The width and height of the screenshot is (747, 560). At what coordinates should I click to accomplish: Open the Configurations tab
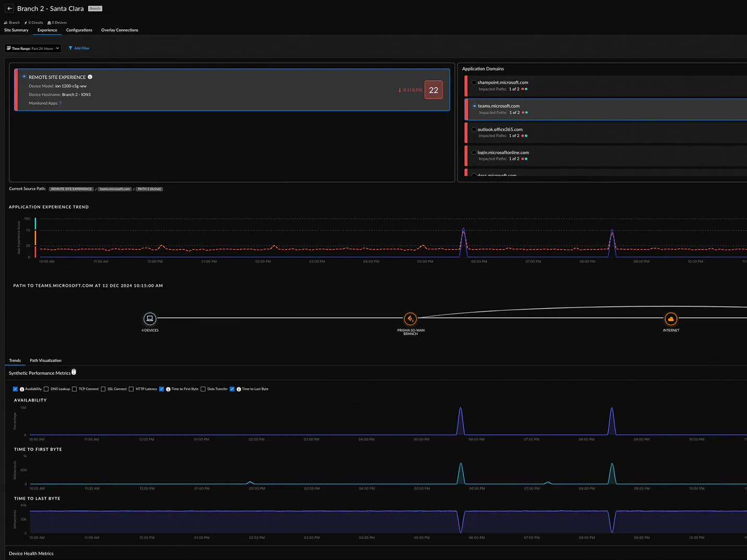pos(79,30)
